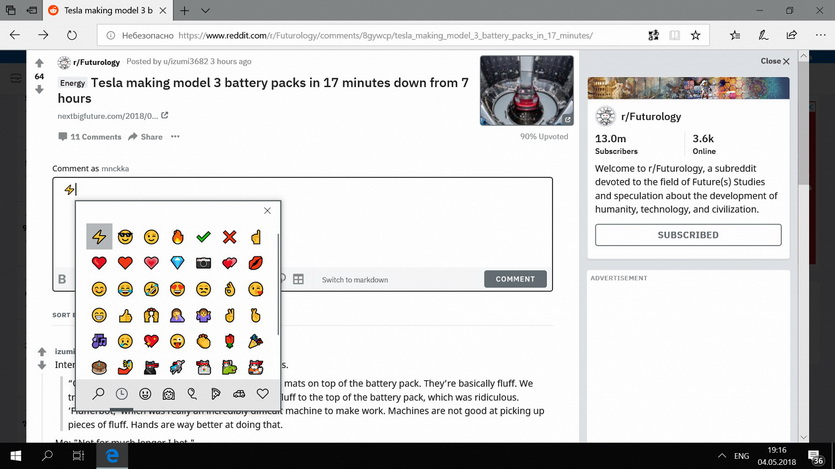
Task: Submit with the COMMENT button
Action: (x=515, y=279)
